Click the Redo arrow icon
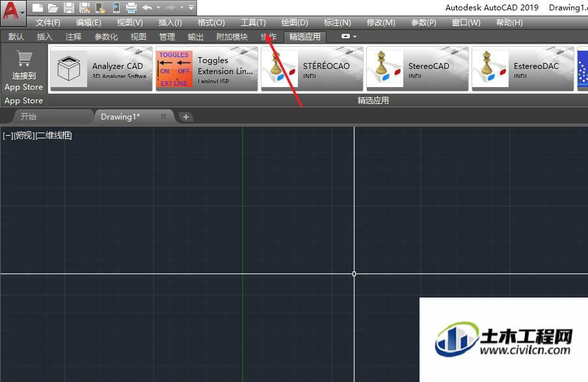 pos(170,8)
